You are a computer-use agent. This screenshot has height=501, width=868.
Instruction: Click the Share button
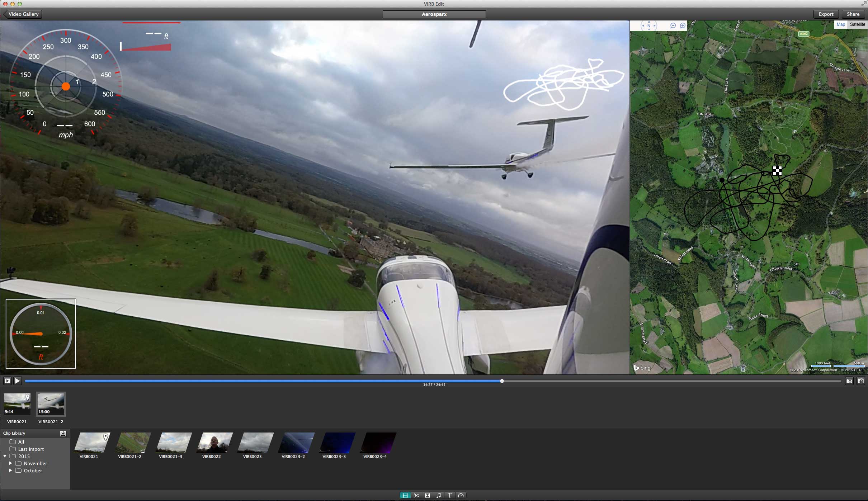(853, 14)
